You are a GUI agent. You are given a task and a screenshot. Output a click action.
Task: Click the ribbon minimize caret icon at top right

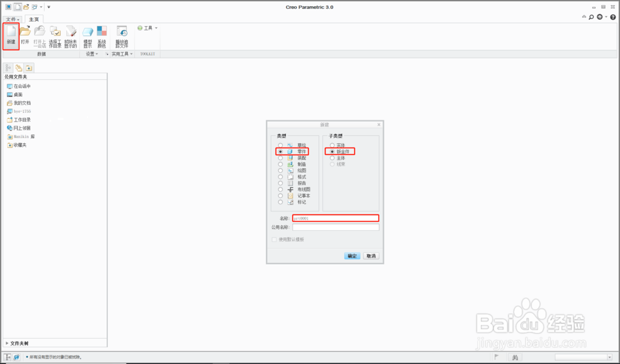pyautogui.click(x=584, y=17)
